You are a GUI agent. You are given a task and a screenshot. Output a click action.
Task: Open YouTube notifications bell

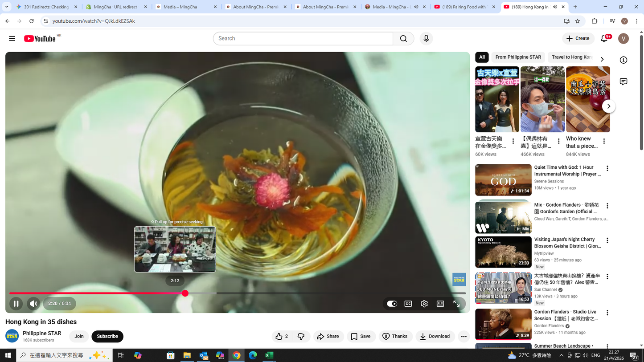604,39
